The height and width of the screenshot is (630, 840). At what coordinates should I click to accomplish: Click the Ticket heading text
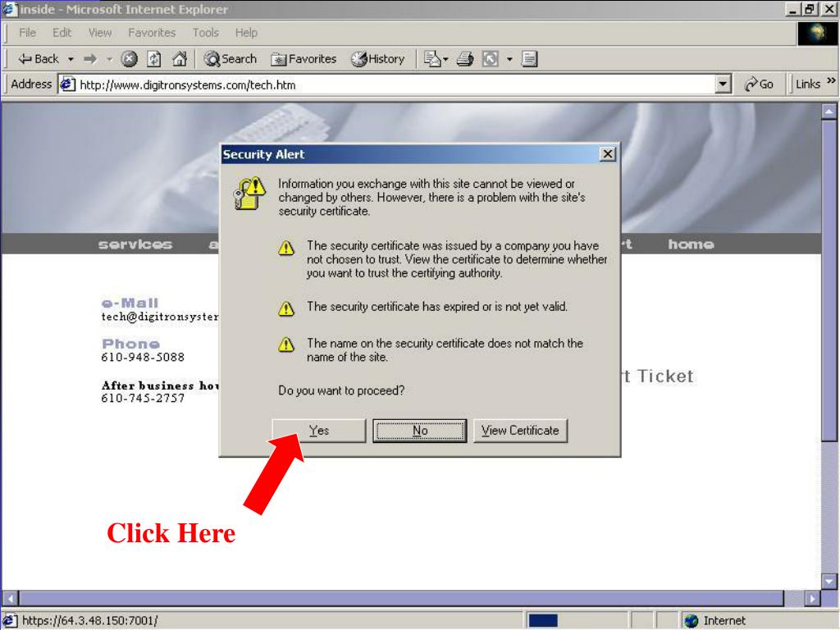(664, 377)
